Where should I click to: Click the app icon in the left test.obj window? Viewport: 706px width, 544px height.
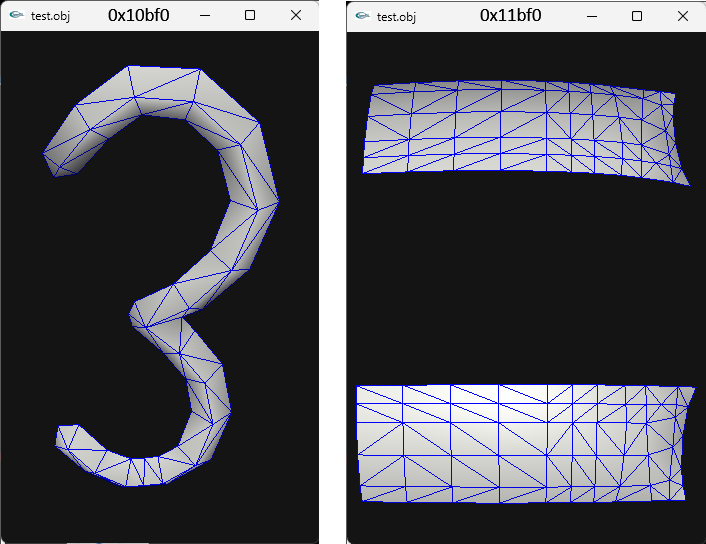(x=16, y=16)
